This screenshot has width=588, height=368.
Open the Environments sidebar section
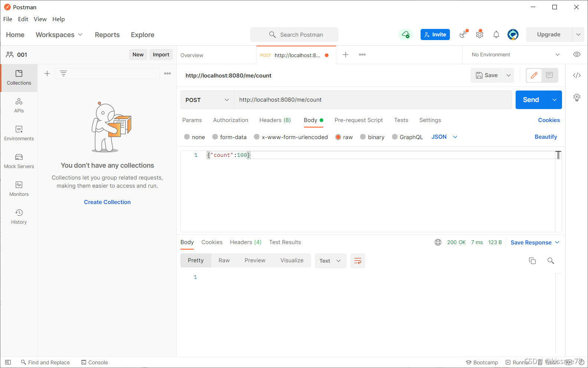(x=19, y=134)
